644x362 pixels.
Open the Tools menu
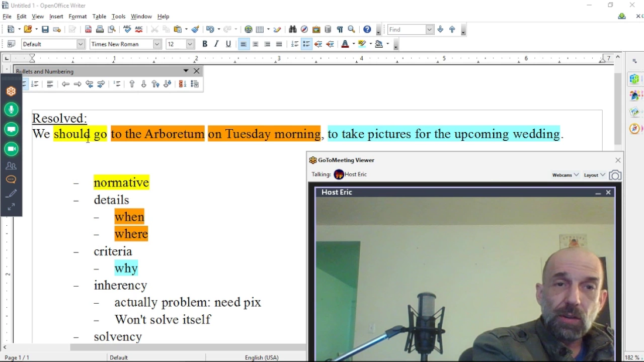click(119, 17)
